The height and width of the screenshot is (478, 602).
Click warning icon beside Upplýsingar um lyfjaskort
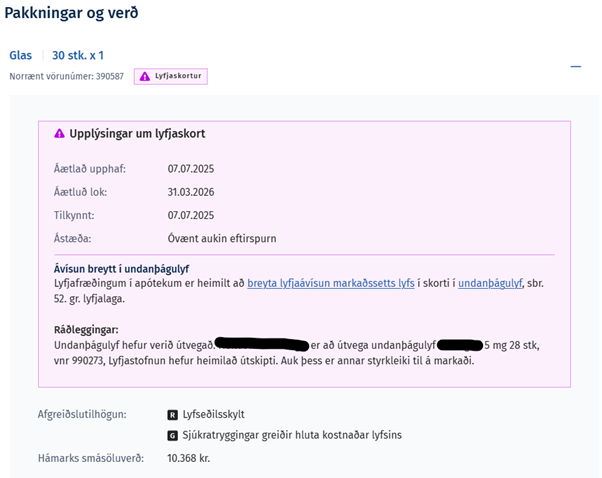59,133
